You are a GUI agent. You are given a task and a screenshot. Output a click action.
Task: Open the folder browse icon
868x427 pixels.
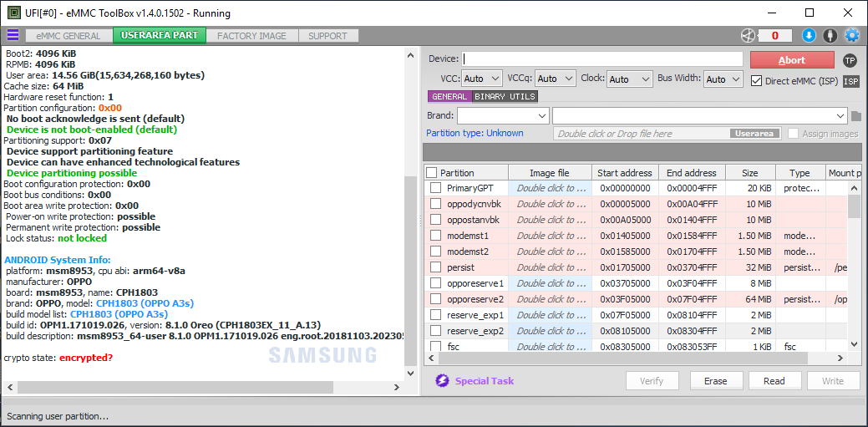coord(855,116)
